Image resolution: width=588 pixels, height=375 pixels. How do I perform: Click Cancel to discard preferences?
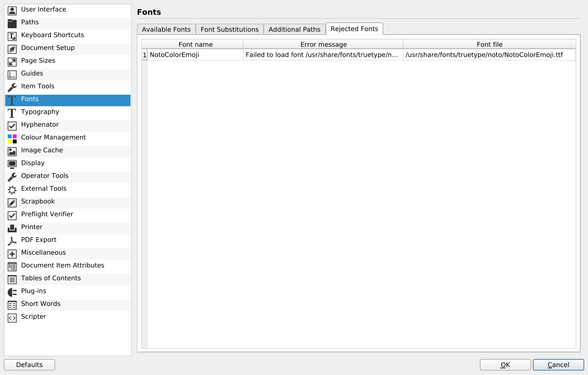coord(558,365)
